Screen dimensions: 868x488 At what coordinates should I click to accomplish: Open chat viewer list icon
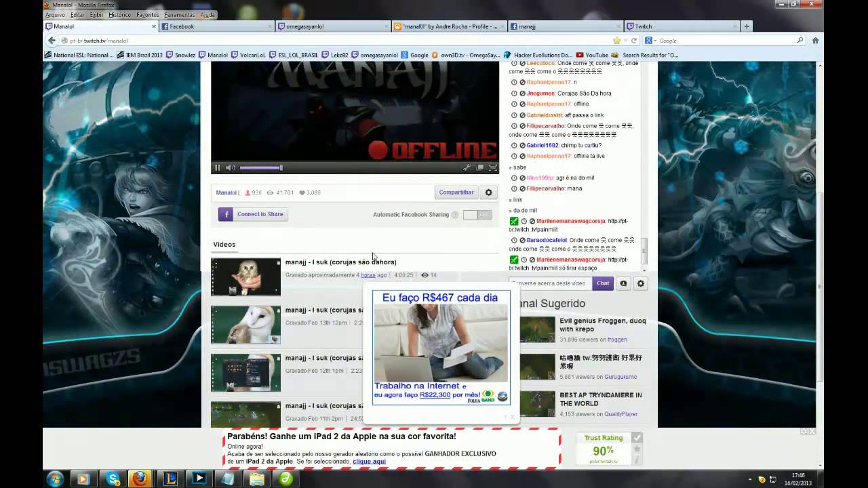[x=623, y=283]
